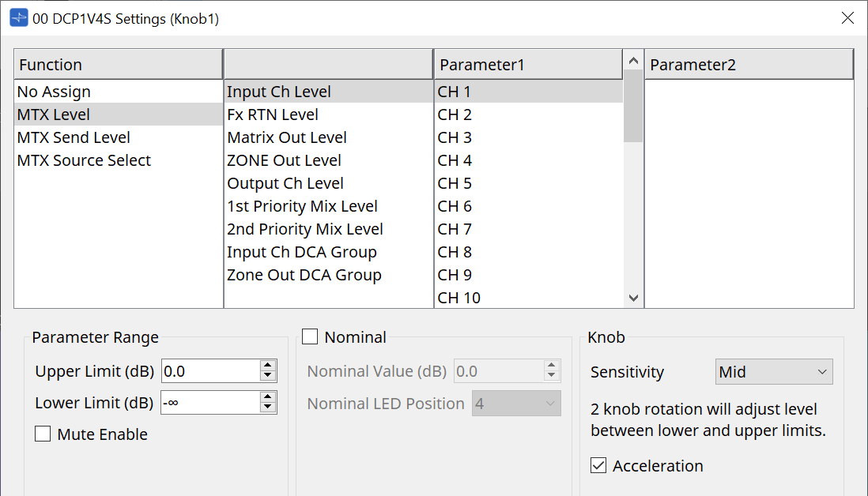Click the Parameter1 scrollbar down arrow

click(x=633, y=298)
